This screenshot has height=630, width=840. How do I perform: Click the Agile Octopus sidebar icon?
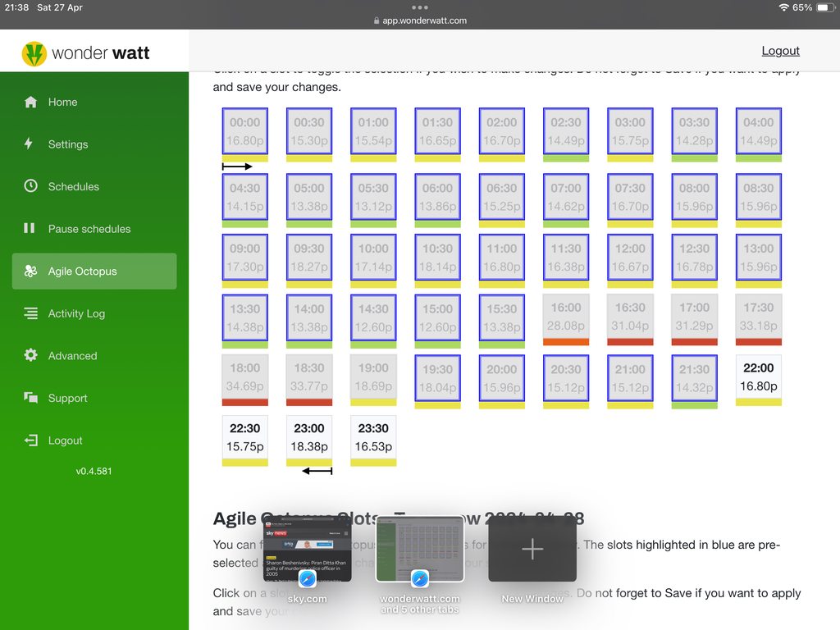pyautogui.click(x=31, y=272)
